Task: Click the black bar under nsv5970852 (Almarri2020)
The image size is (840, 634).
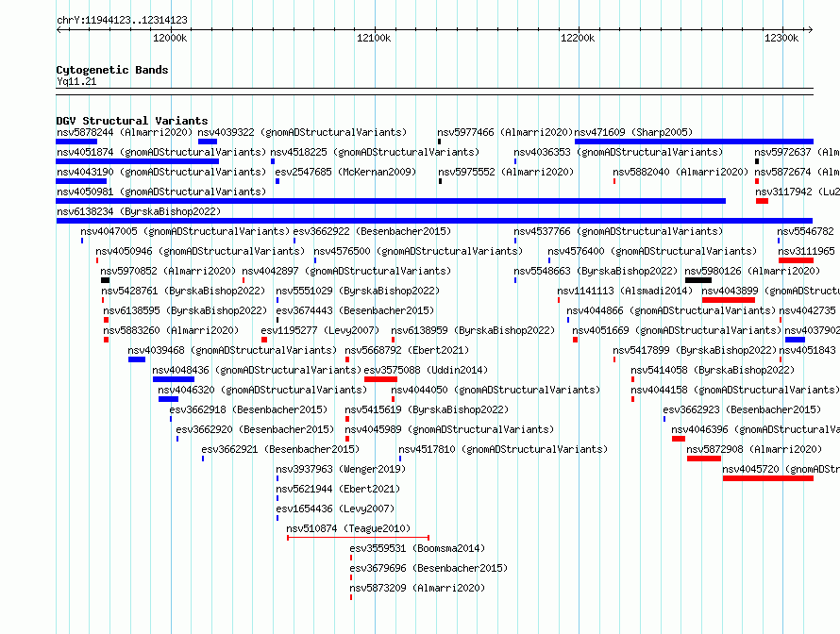Action: [x=105, y=280]
